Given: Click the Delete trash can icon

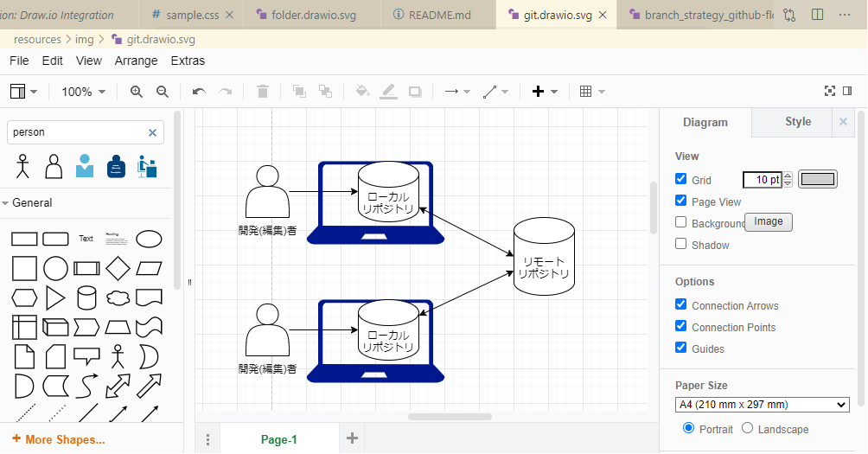Looking at the screenshot, I should (263, 92).
